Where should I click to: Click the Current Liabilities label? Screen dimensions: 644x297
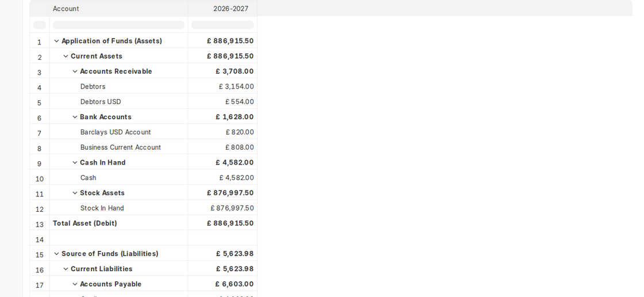pos(101,269)
